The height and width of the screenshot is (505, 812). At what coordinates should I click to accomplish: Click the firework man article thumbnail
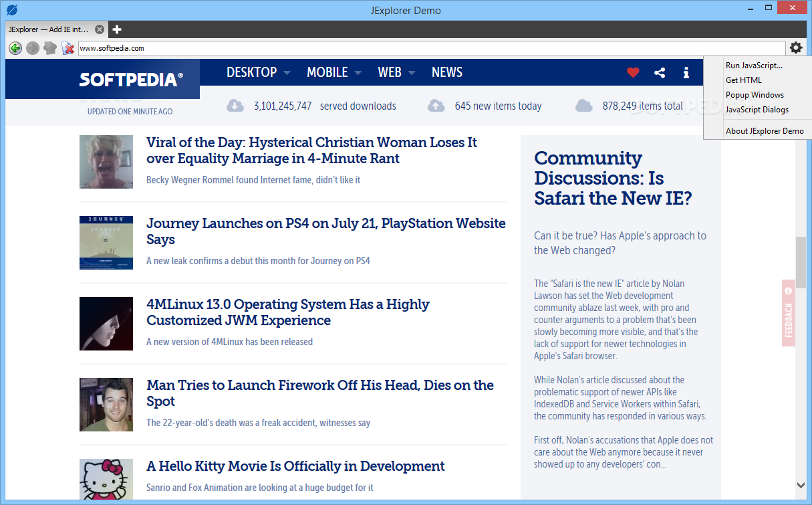[106, 404]
